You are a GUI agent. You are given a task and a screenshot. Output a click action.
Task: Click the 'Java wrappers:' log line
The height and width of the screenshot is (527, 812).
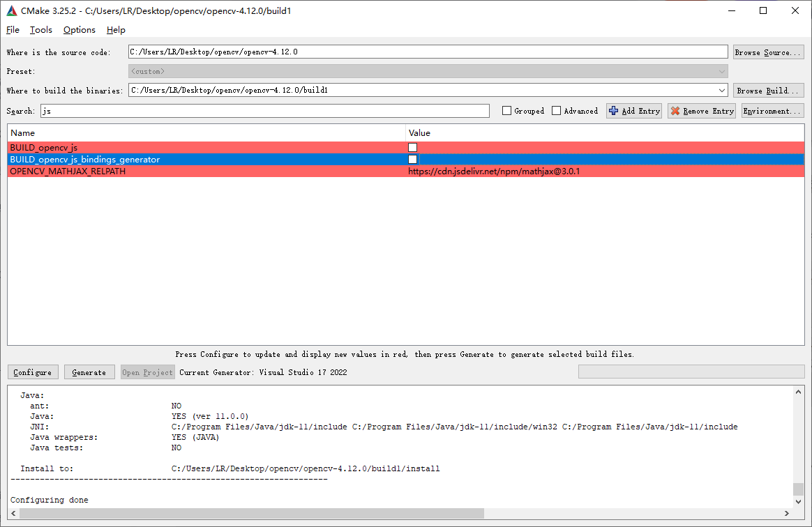point(125,438)
